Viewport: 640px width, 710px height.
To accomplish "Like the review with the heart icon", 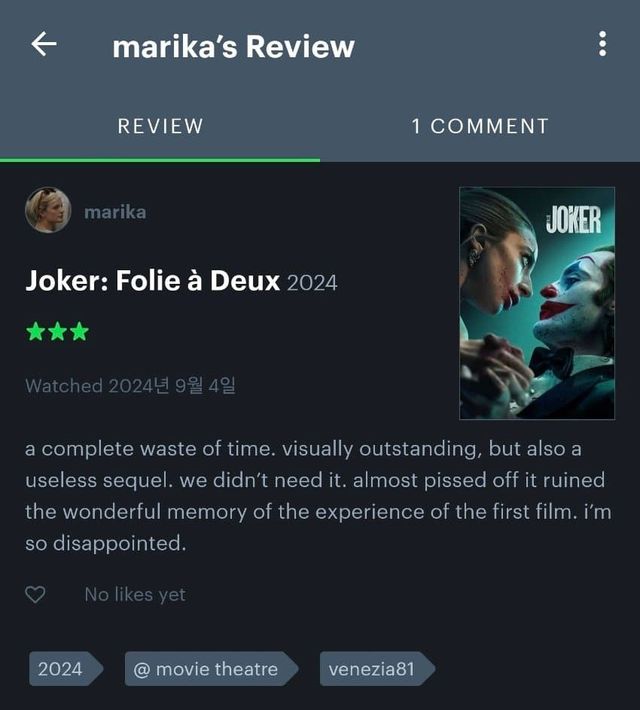I will (35, 594).
